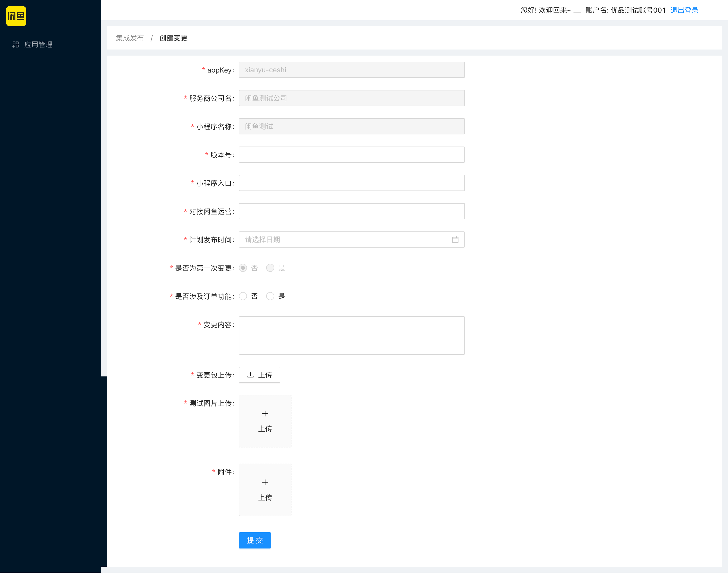Select 是 for 是否涉及订单功能
728x573 pixels.
point(270,296)
